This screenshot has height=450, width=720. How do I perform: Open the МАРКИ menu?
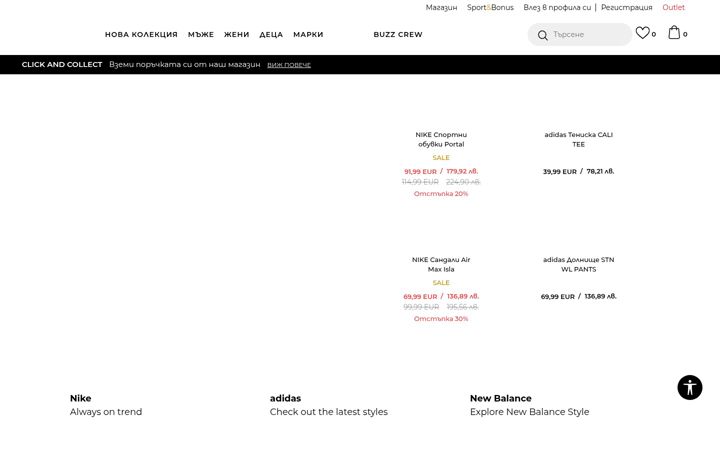point(308,34)
